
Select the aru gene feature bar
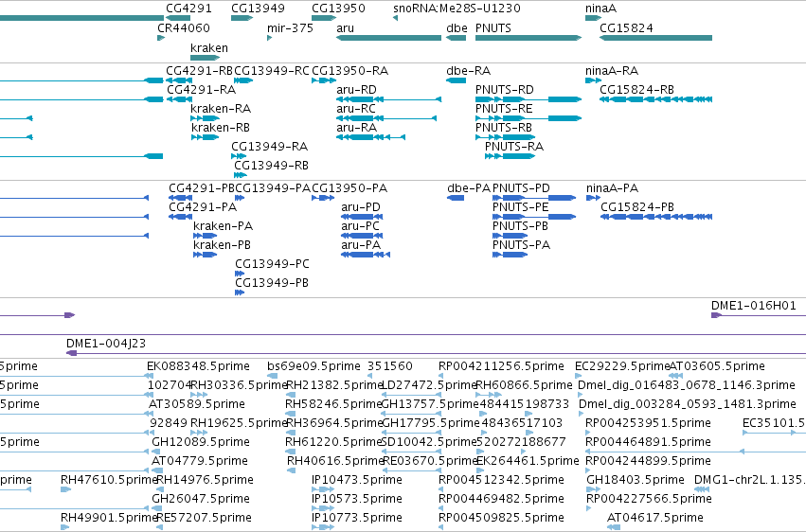point(388,38)
